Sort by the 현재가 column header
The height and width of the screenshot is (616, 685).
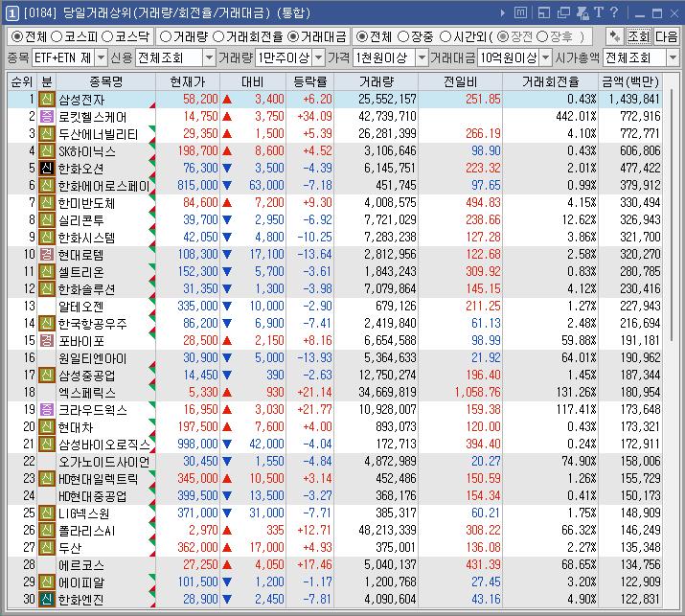188,81
